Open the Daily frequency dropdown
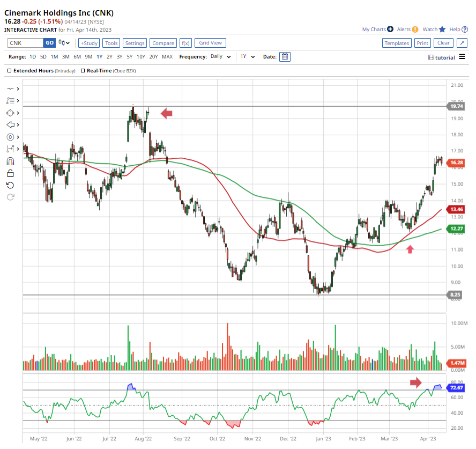Screen dimensions: 476x449 [x=221, y=56]
